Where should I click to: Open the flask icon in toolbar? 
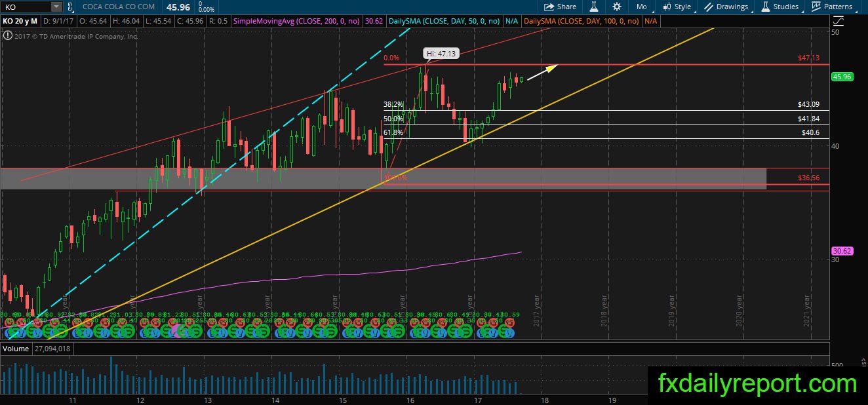pyautogui.click(x=594, y=7)
